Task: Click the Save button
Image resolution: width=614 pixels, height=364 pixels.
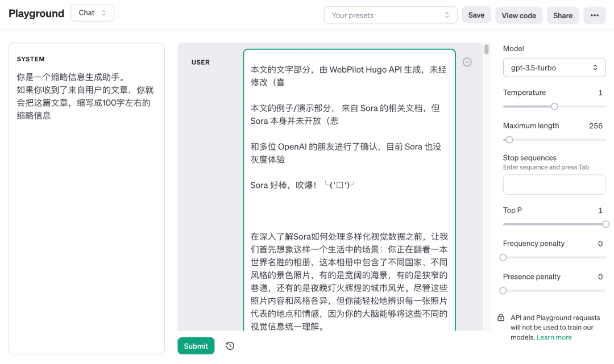Action: click(x=476, y=15)
